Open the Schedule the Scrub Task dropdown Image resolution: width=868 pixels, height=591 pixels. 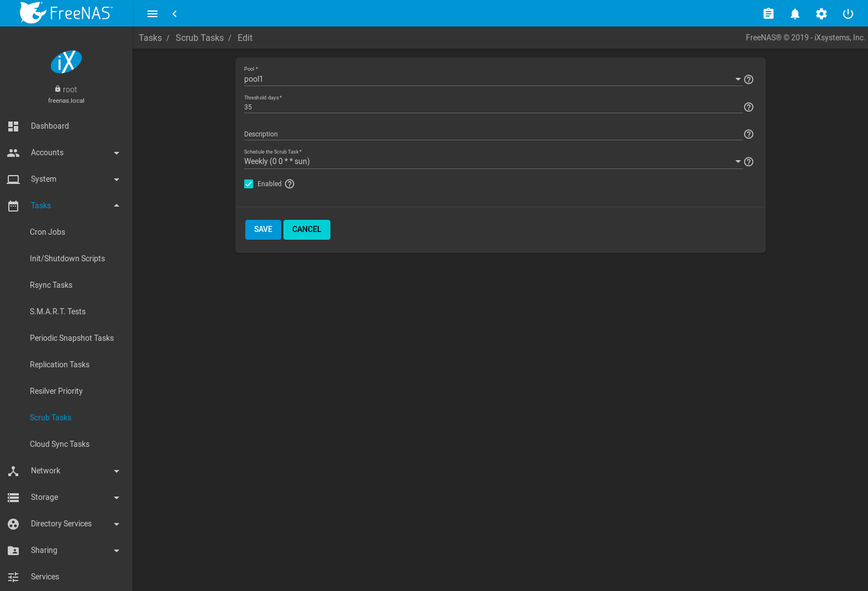493,161
